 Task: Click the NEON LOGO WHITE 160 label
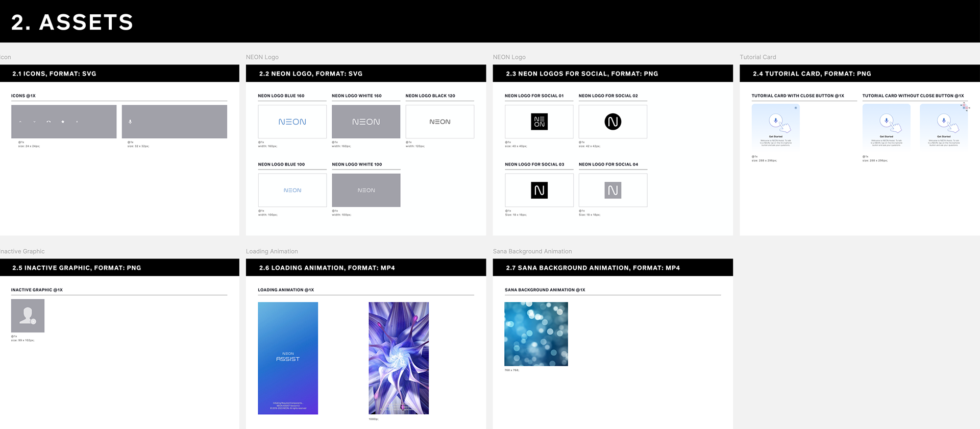coord(357,96)
